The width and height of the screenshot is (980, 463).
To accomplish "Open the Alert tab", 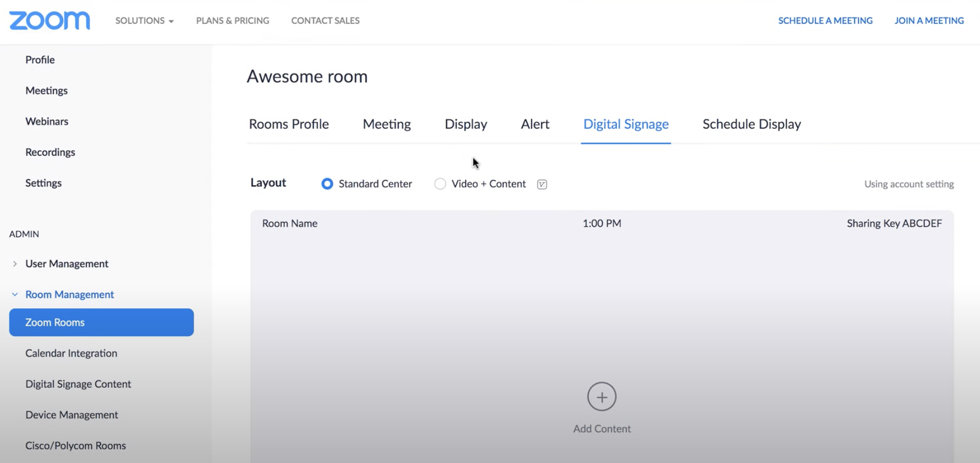I will pyautogui.click(x=535, y=124).
